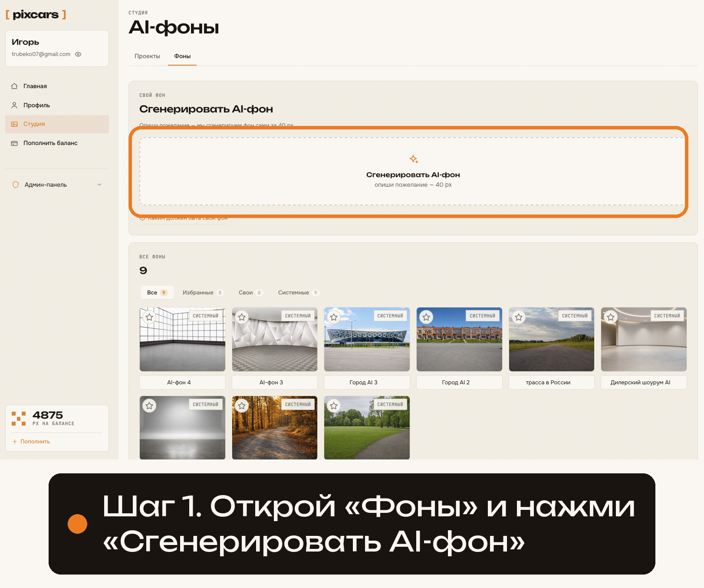This screenshot has height=588, width=704.
Task: Click the home icon next to Главная
Action: [x=14, y=86]
